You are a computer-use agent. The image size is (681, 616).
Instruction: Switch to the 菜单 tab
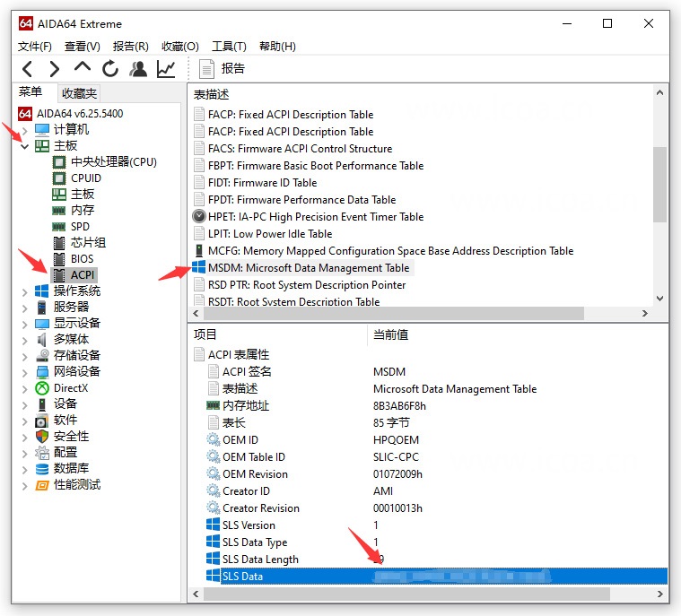31,92
